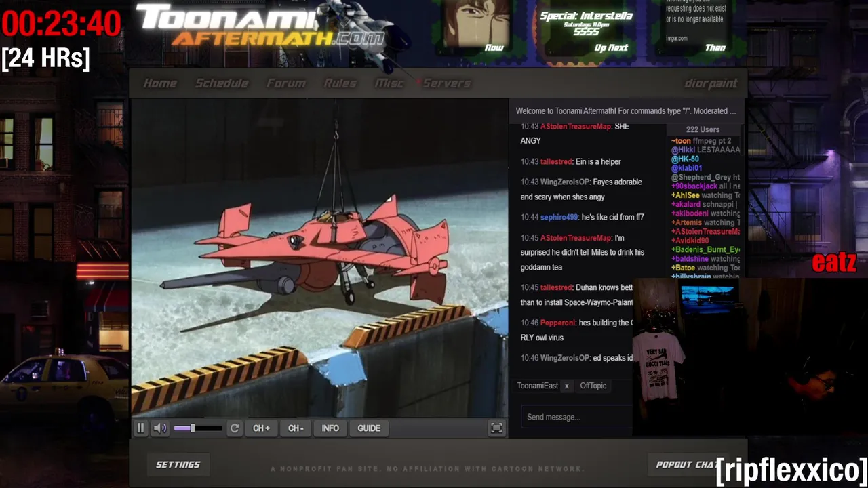Click user +Badenis_Burnt_Eye in user list
The image size is (868, 488).
click(705, 249)
